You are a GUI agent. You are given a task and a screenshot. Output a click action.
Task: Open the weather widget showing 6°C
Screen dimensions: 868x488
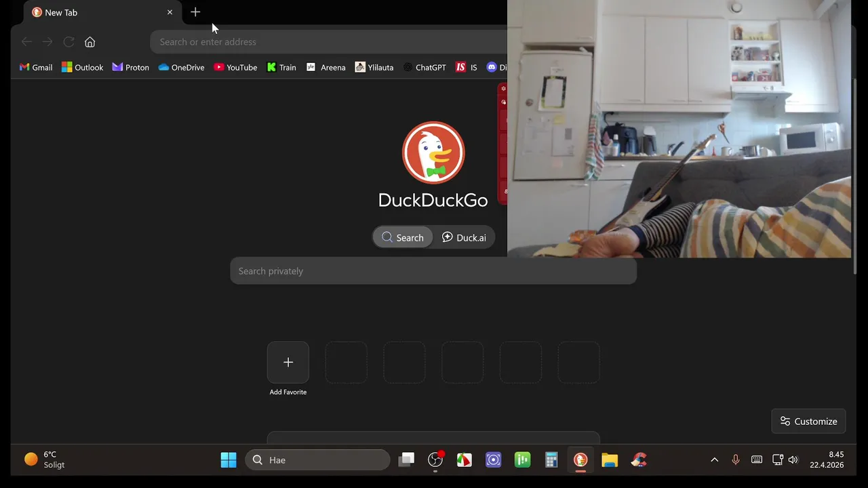(x=45, y=460)
